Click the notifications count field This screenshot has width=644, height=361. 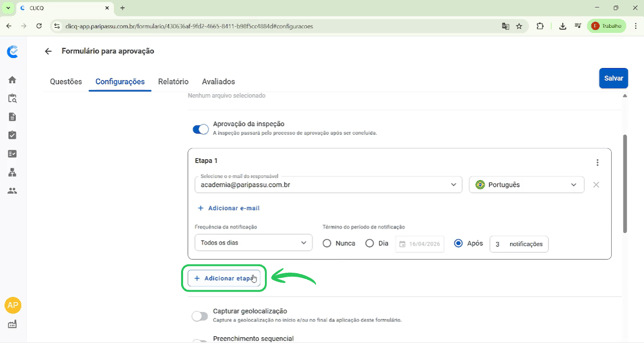pyautogui.click(x=519, y=244)
